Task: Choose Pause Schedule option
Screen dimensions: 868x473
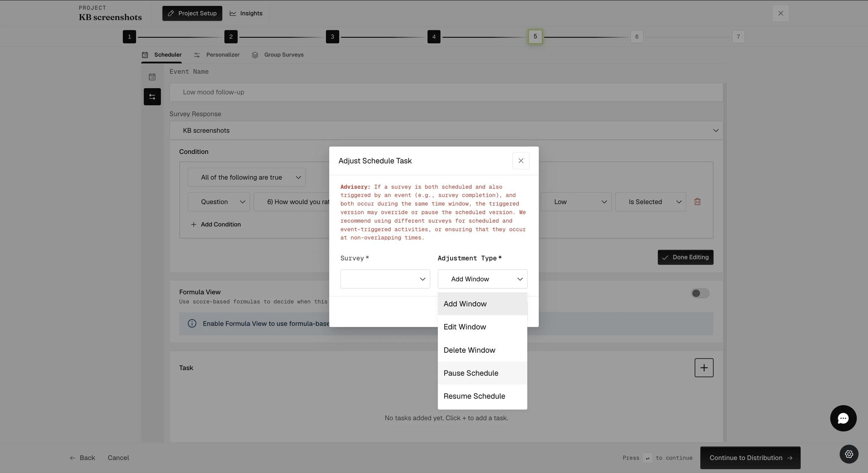Action: click(x=482, y=373)
